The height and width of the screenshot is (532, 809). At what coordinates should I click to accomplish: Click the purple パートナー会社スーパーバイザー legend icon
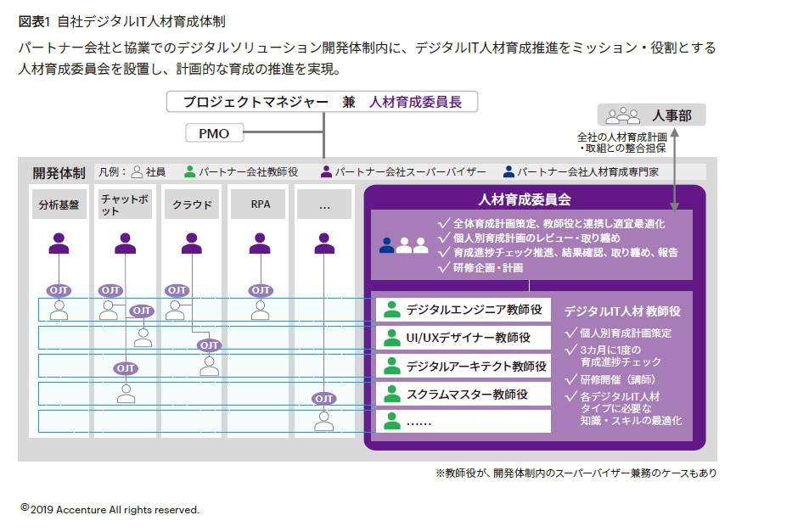point(326,171)
